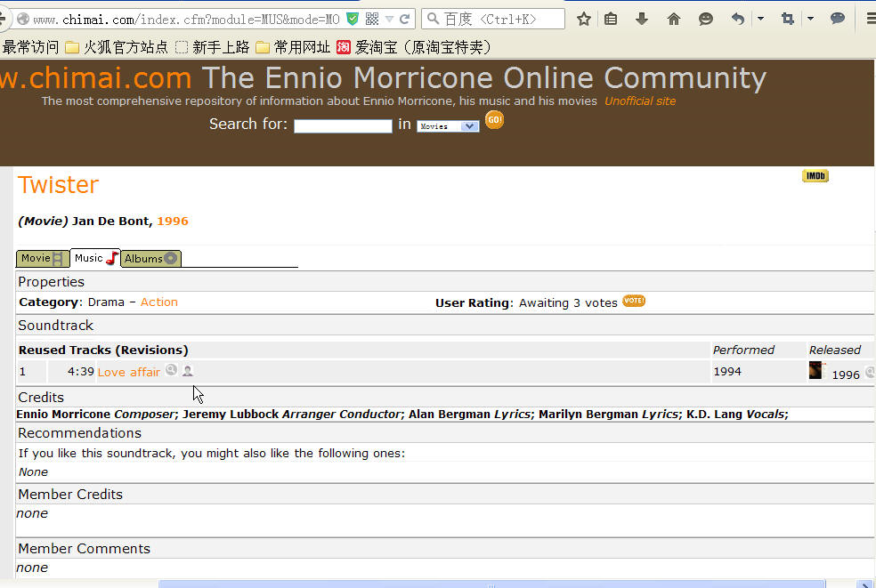Open the 常用网址 bookmark folder

[293, 47]
